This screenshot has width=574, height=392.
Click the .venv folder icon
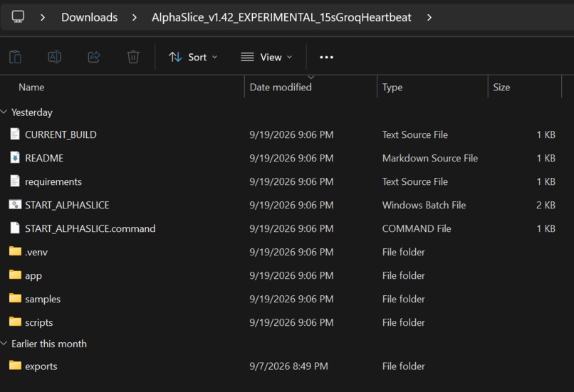pyautogui.click(x=15, y=251)
